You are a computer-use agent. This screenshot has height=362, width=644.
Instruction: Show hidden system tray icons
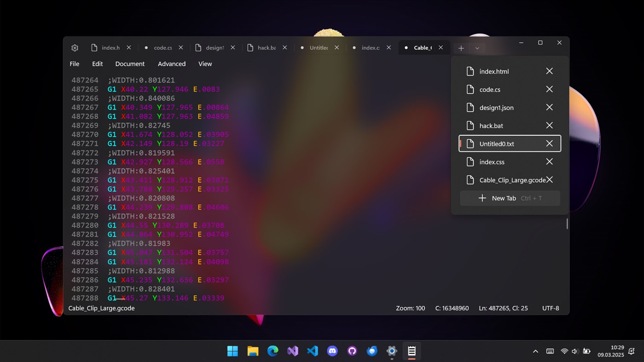click(535, 351)
